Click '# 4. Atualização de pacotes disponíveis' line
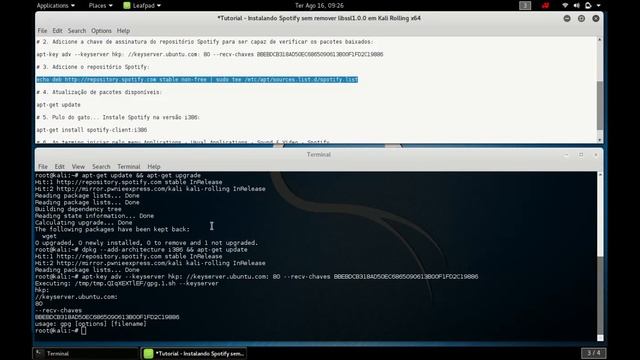 (99, 92)
